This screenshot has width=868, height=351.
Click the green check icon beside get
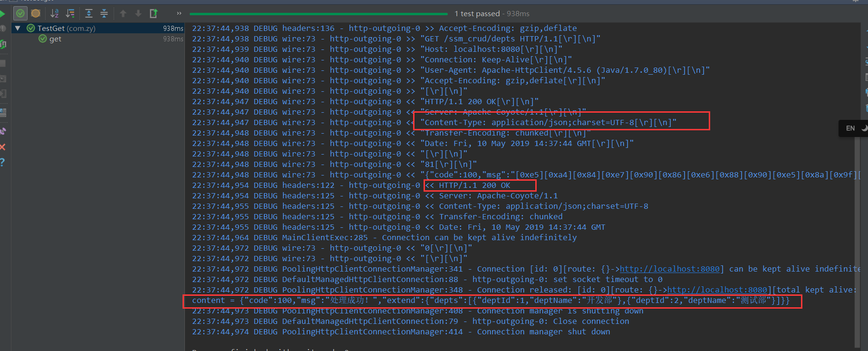pos(43,39)
